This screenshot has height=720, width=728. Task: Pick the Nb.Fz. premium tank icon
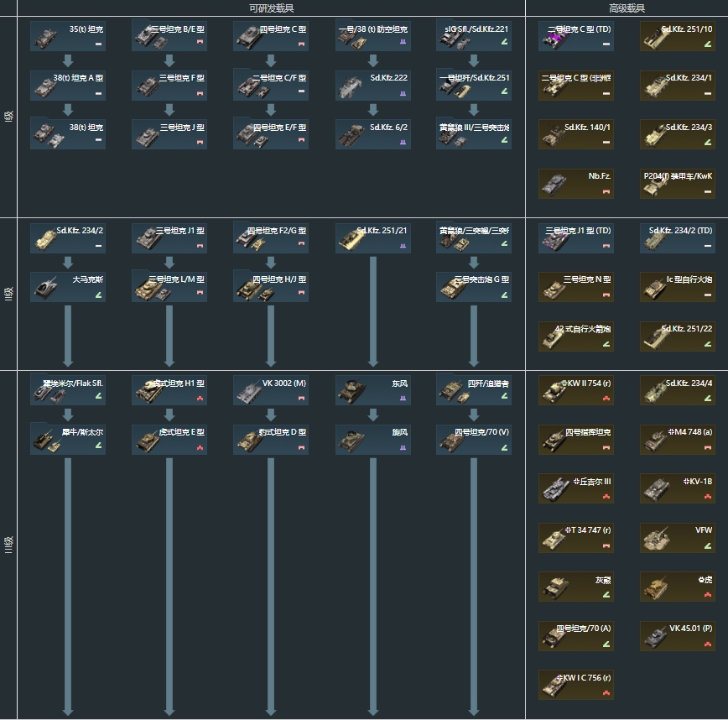pyautogui.click(x=553, y=185)
